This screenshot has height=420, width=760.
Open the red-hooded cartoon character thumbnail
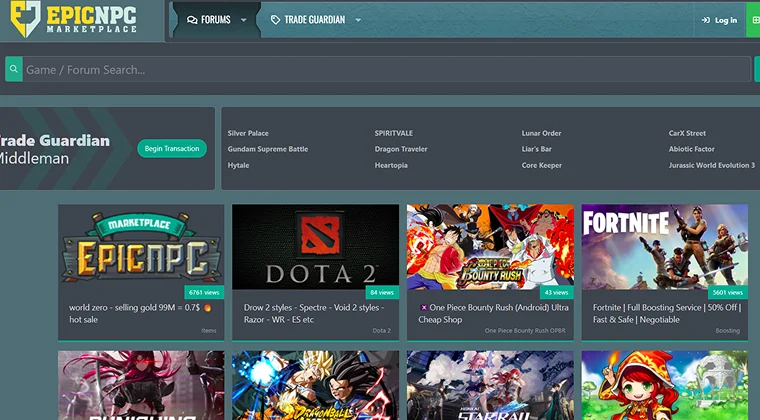pyautogui.click(x=665, y=386)
